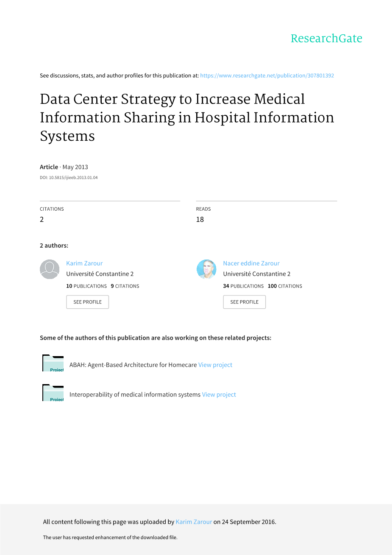Click the ABAH project folder icon
The image size is (392, 555).
click(53, 363)
